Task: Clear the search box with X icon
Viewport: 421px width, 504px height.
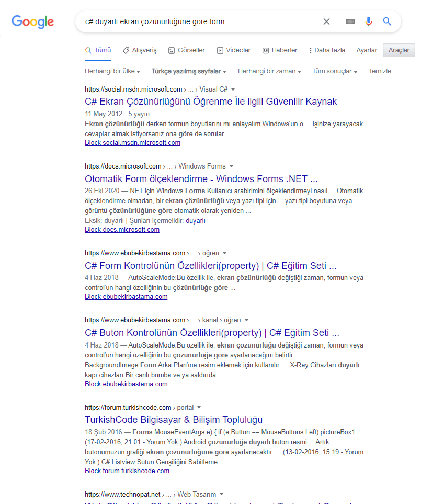Action: (x=326, y=21)
